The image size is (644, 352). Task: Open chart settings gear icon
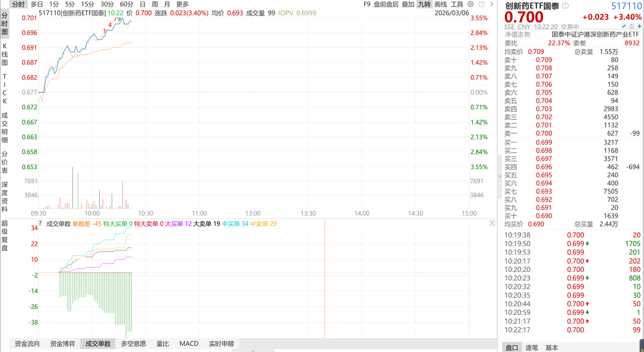click(x=470, y=4)
